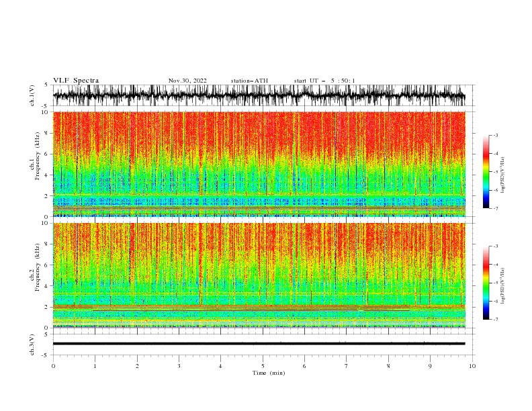Click the 'ch.3(V)' axis label
Screen dimensions: 532x411
point(32,345)
